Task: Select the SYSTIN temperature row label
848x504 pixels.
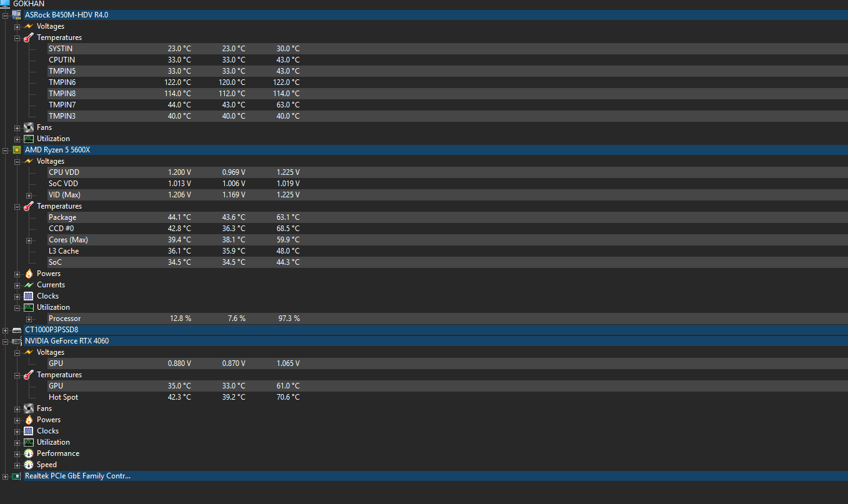Action: tap(61, 49)
